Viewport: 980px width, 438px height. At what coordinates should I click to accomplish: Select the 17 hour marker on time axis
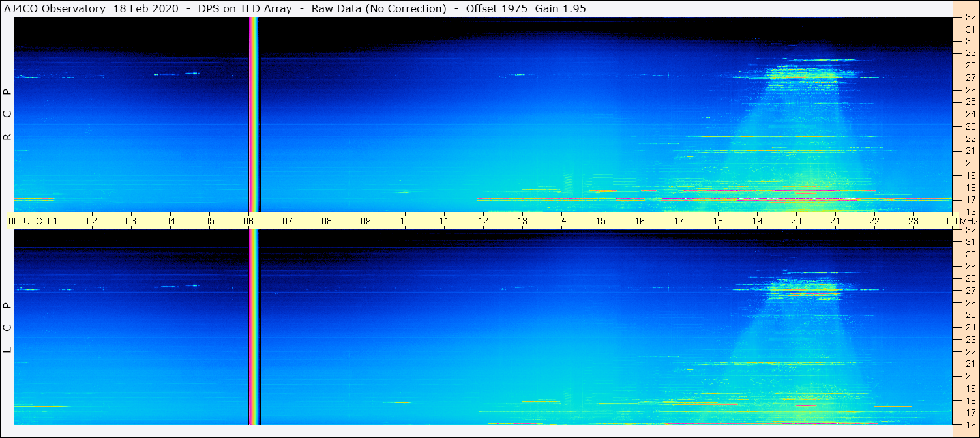tap(679, 221)
